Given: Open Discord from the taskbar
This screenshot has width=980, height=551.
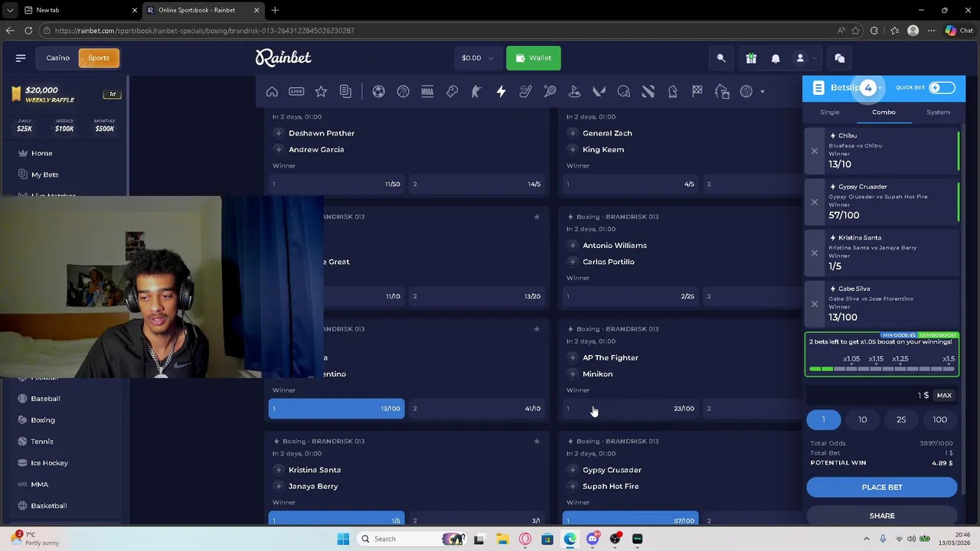Looking at the screenshot, I should 593,539.
